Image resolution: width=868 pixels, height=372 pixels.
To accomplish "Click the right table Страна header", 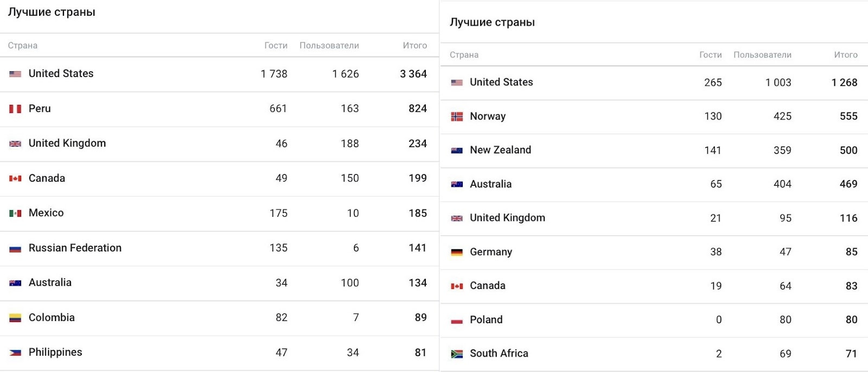I will click(464, 55).
